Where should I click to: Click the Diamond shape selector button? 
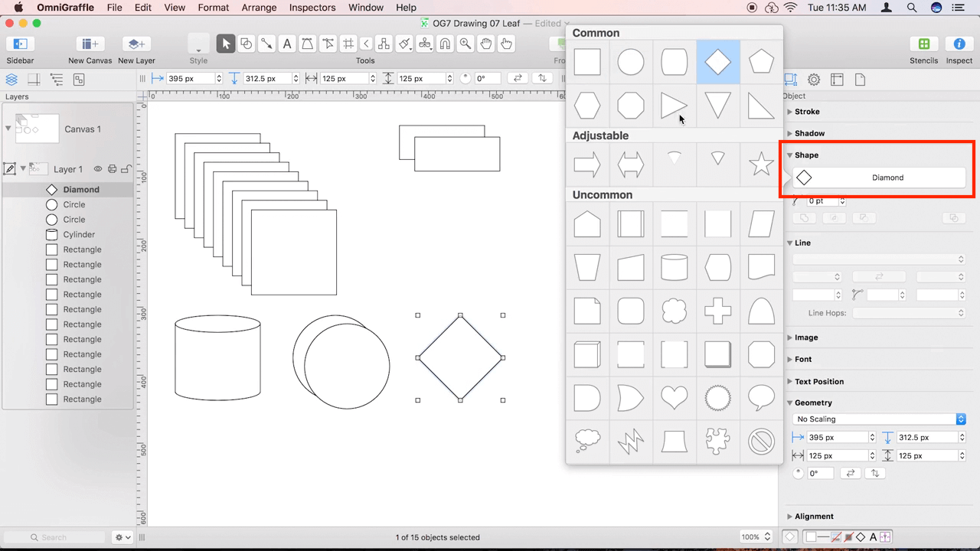point(879,178)
